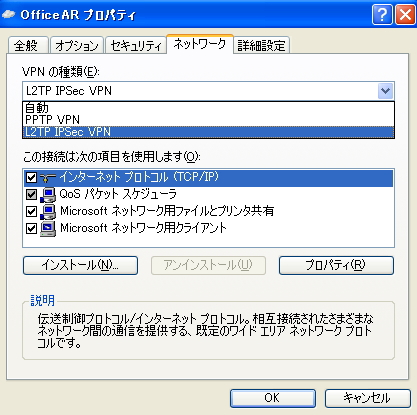
Task: Toggle the ファイルとプリンタ共有 checkbox
Action: pyautogui.click(x=31, y=211)
